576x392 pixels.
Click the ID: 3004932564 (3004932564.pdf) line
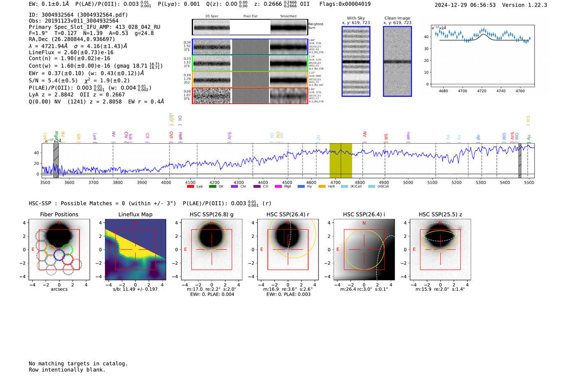click(x=79, y=15)
